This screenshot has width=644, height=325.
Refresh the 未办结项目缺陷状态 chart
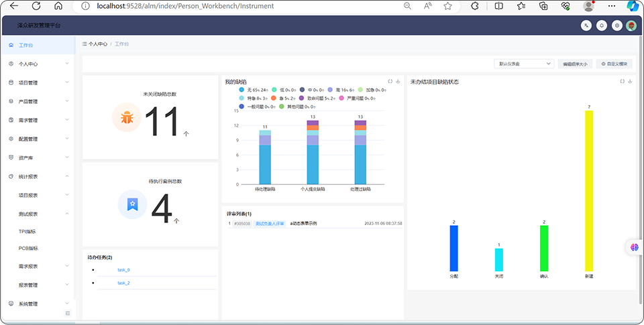[623, 82]
